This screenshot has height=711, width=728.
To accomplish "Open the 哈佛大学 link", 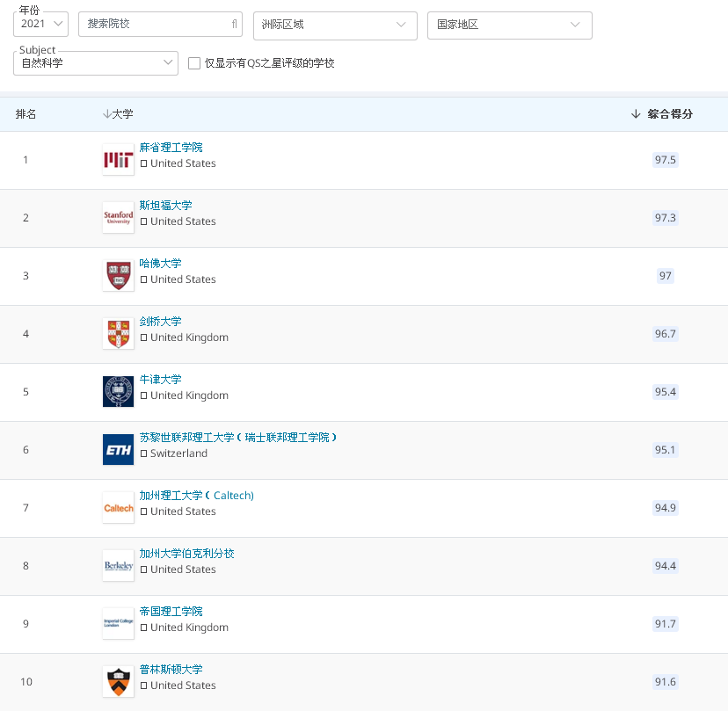I will [160, 264].
